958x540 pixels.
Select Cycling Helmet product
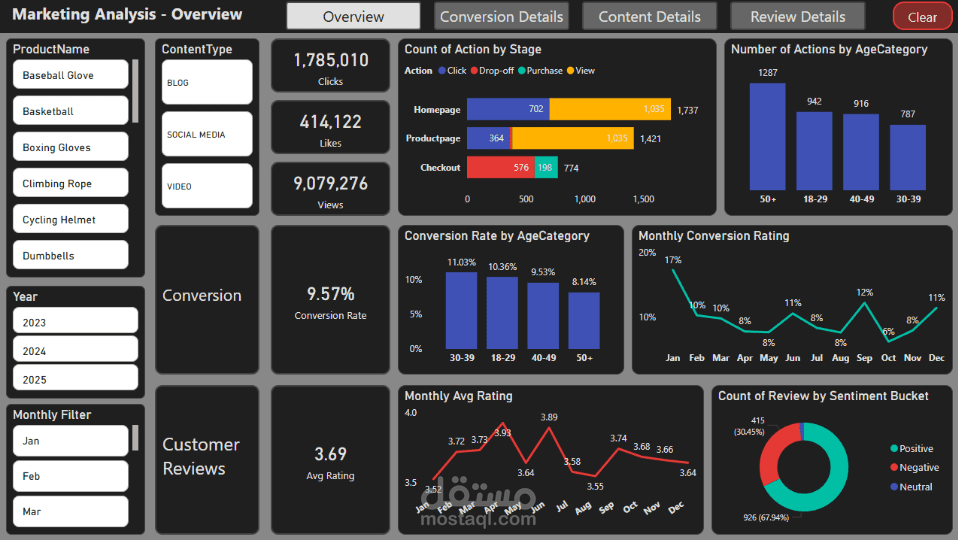pos(70,219)
